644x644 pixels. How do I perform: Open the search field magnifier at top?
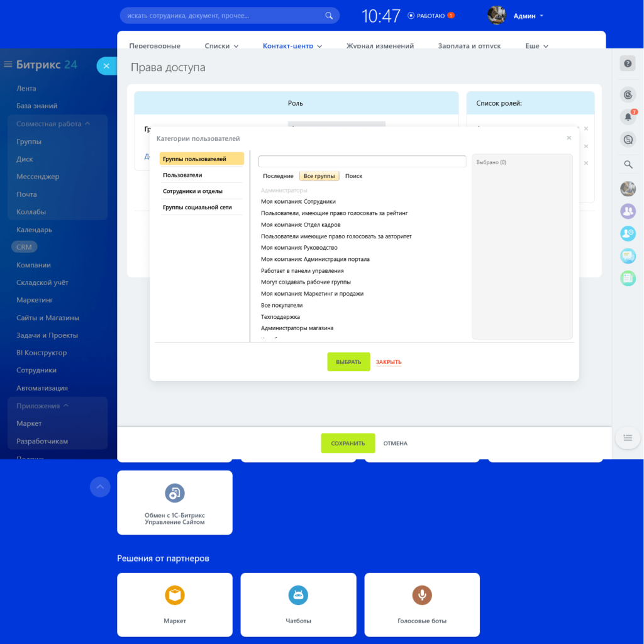point(329,14)
